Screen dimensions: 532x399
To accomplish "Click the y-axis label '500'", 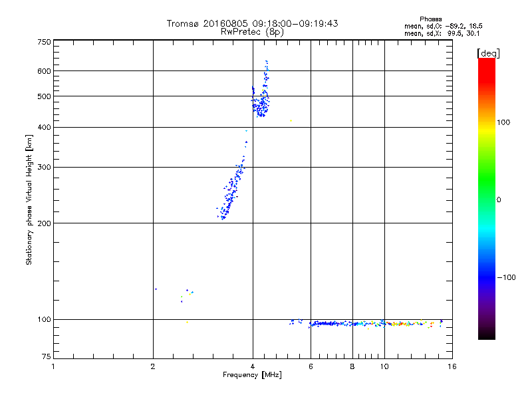I will (44, 96).
